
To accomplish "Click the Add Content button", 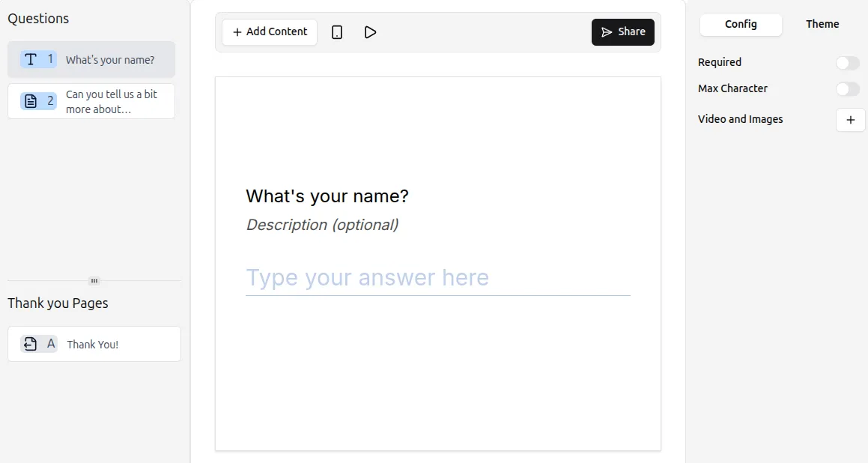I will 269,31.
